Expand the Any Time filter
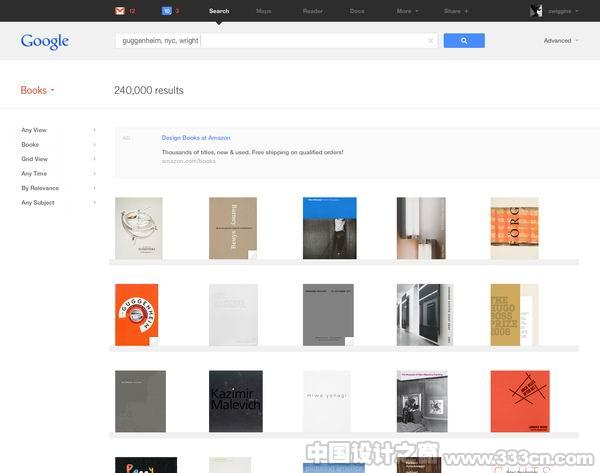Image resolution: width=600 pixels, height=473 pixels. tap(58, 173)
